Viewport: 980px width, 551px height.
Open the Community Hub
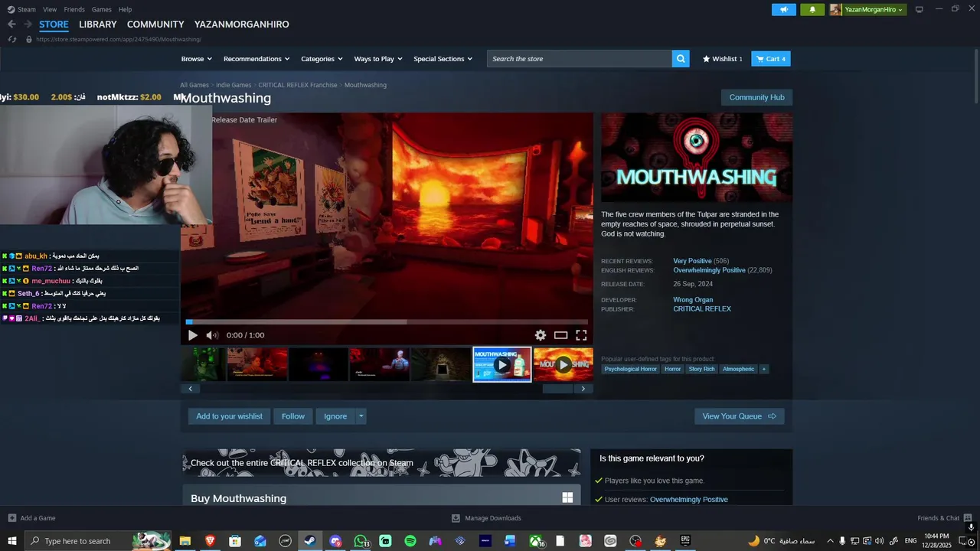[x=756, y=97]
